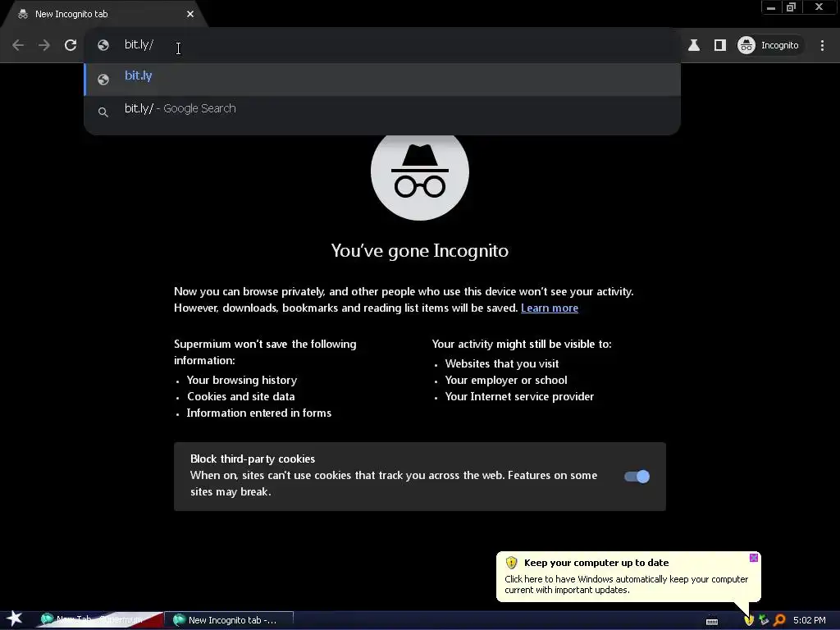
Task: Click the 'Your employer or school' list item
Action: [506, 380]
